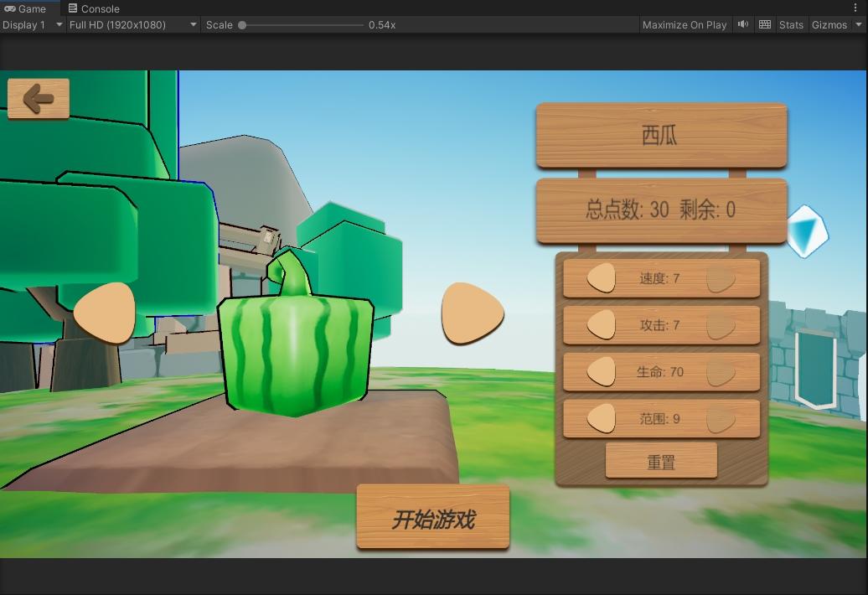The image size is (868, 595).
Task: Select next character with right arrow
Action: point(472,313)
